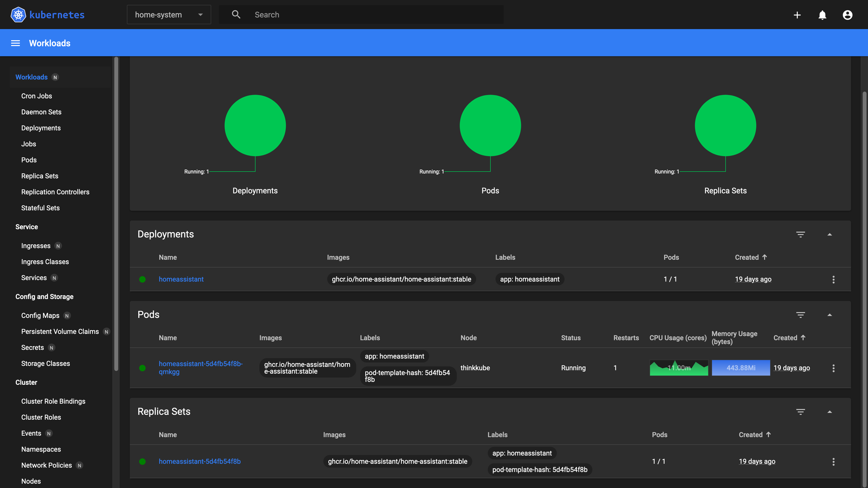Click the user account icon
Screen dimensions: 868x488
click(x=847, y=15)
